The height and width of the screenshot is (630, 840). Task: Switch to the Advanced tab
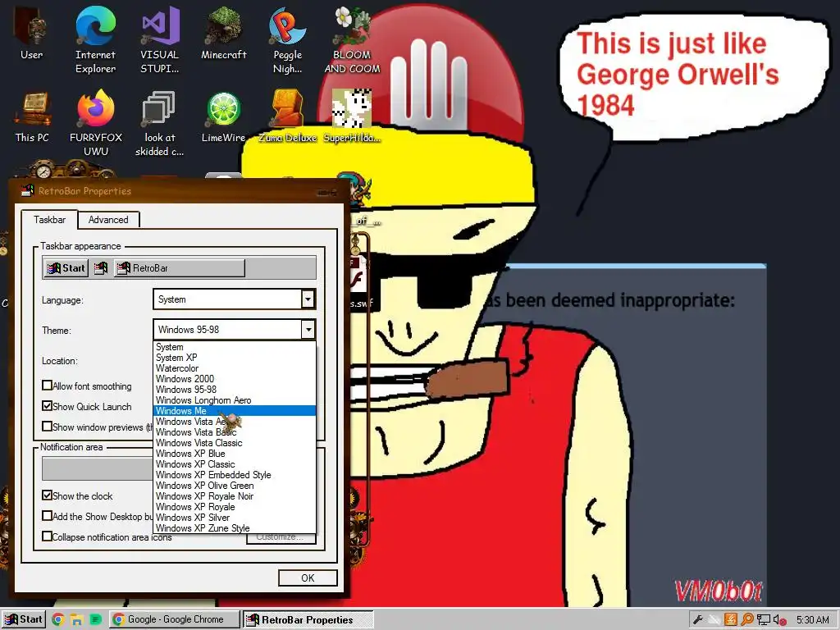tap(108, 220)
